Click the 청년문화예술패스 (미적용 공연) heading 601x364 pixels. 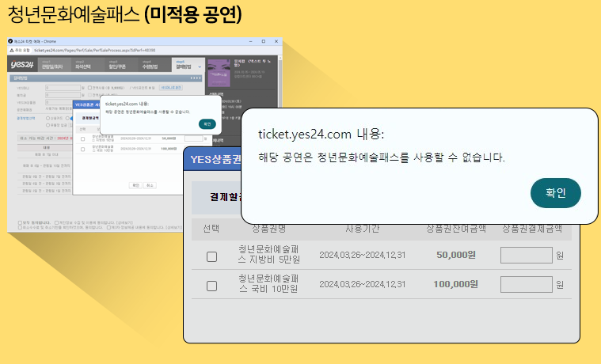tap(124, 14)
